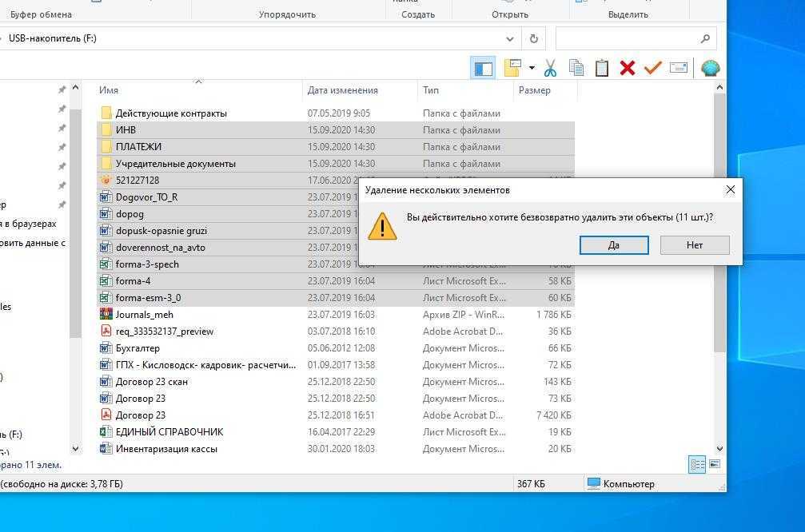Paste using the clipboard icon

pos(602,68)
